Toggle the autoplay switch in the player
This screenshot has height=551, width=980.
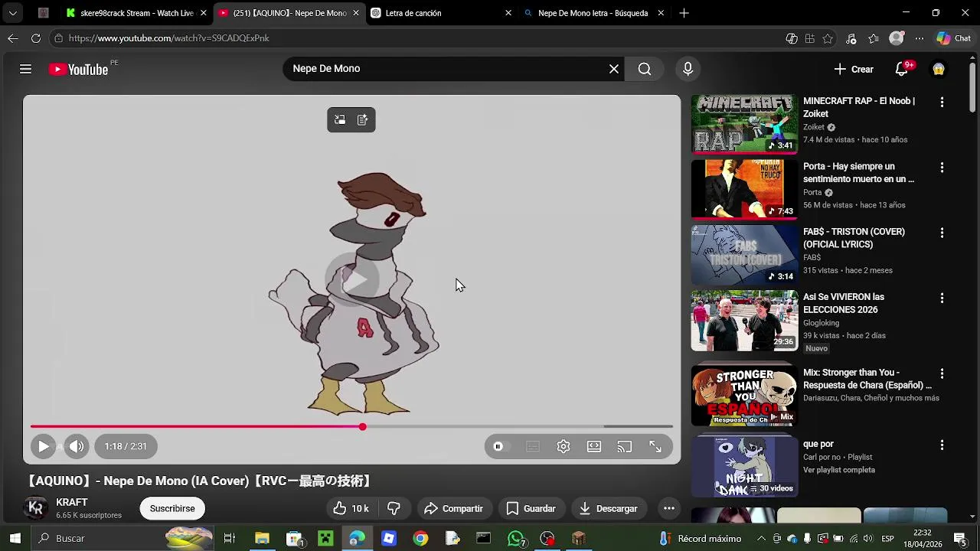pos(499,446)
